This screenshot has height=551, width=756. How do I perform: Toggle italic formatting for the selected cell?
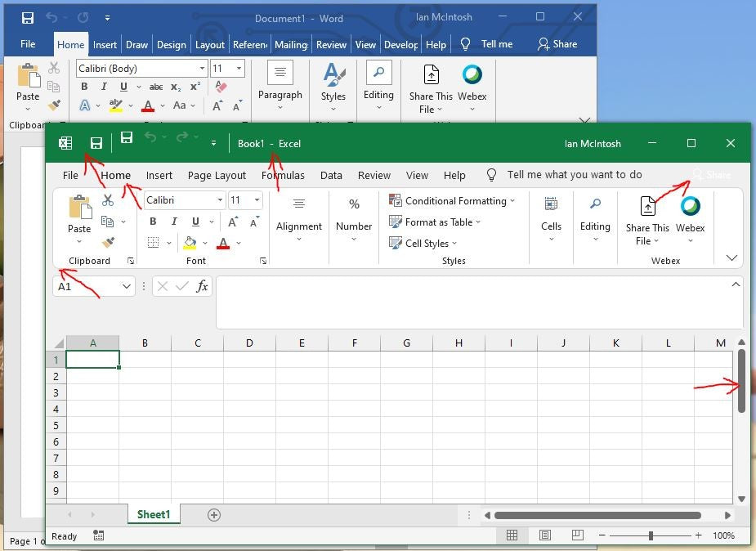point(173,221)
